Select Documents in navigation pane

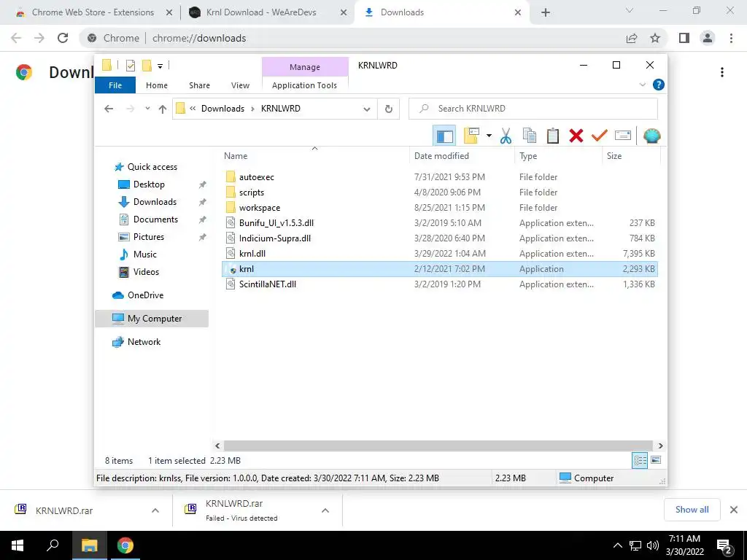point(155,219)
